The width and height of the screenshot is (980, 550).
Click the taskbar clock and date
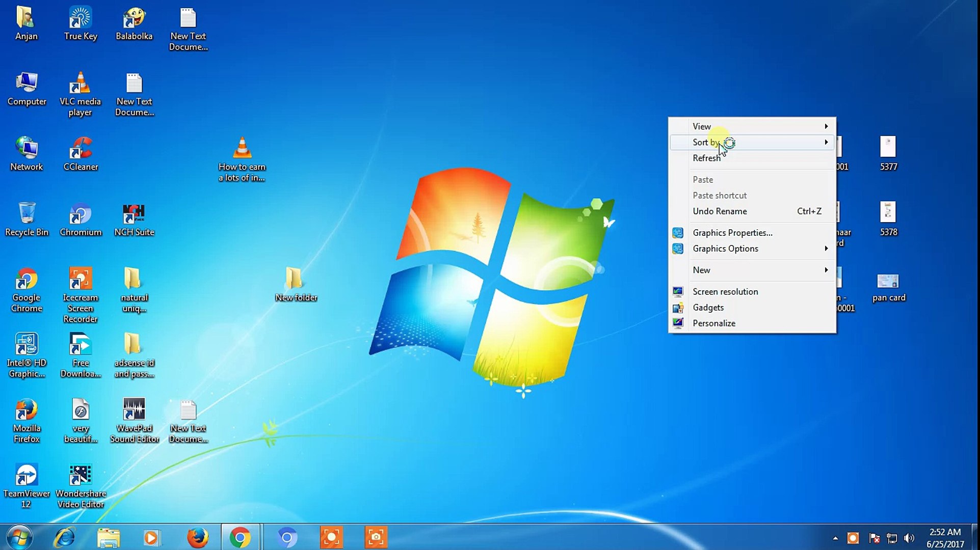(945, 538)
